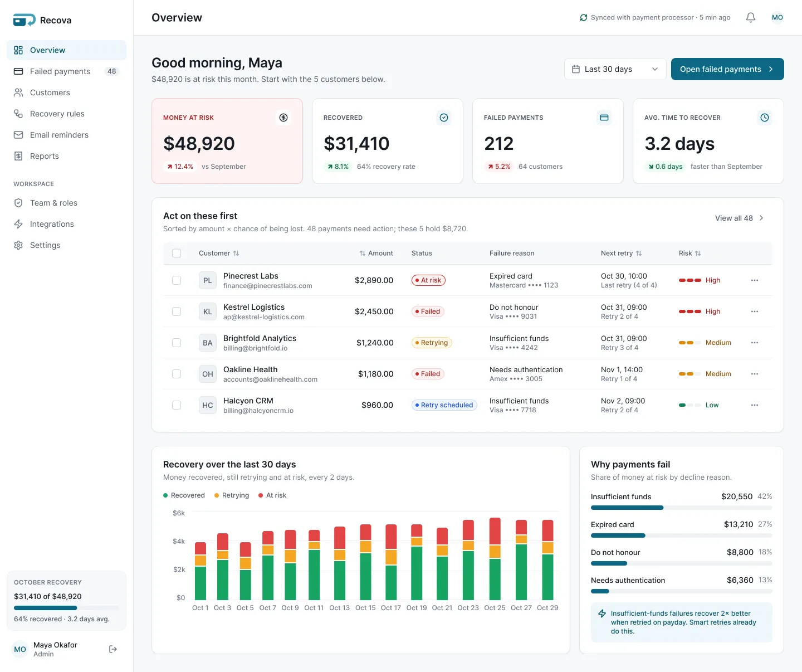Expand the Last 30 days dropdown
Viewport: 802px width, 672px height.
pos(615,69)
